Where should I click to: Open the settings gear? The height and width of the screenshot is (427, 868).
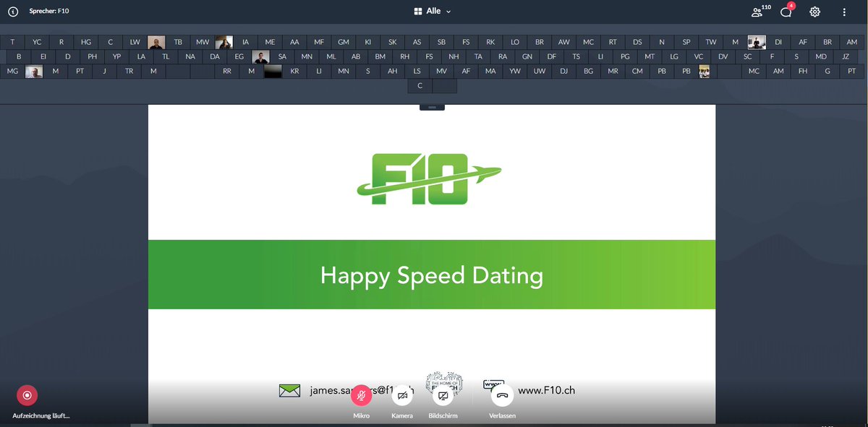tap(815, 12)
